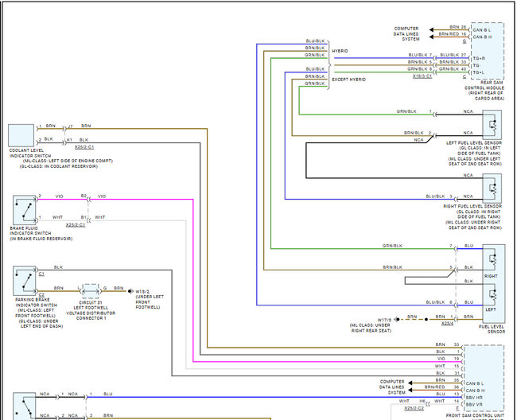Viewport: 517px width, 420px height.
Task: Click the WHT 15 pin label
Action: [447, 366]
